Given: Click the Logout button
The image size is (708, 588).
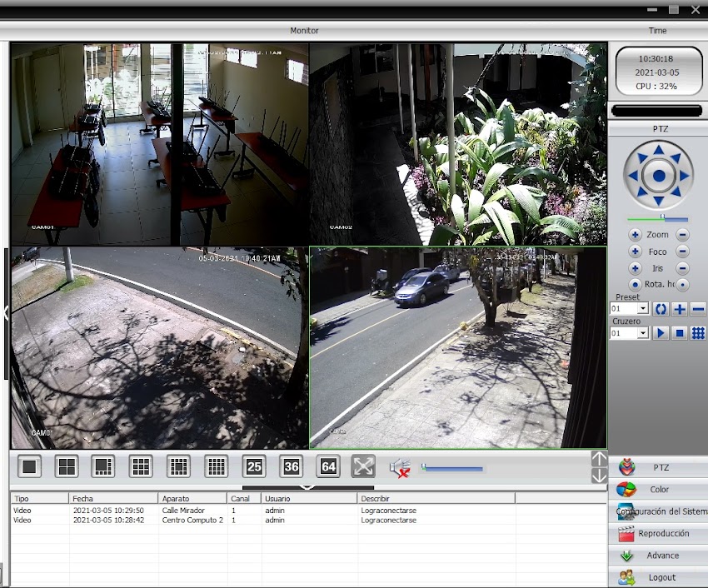Looking at the screenshot, I should point(661,576).
